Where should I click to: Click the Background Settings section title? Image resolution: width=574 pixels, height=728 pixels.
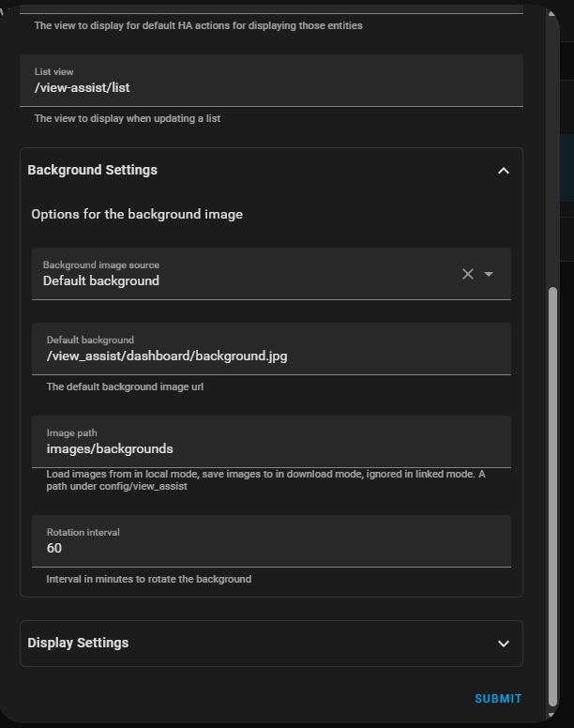coord(92,170)
